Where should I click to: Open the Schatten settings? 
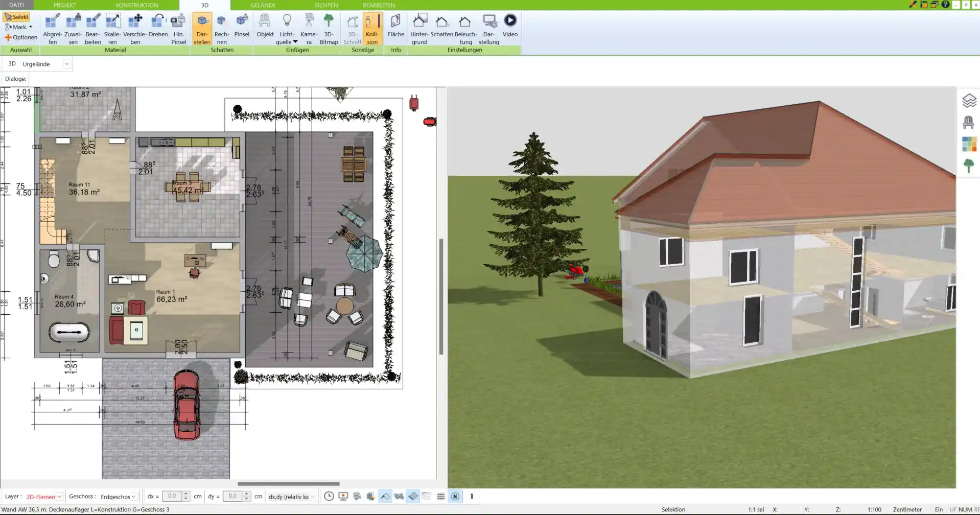pos(441,26)
